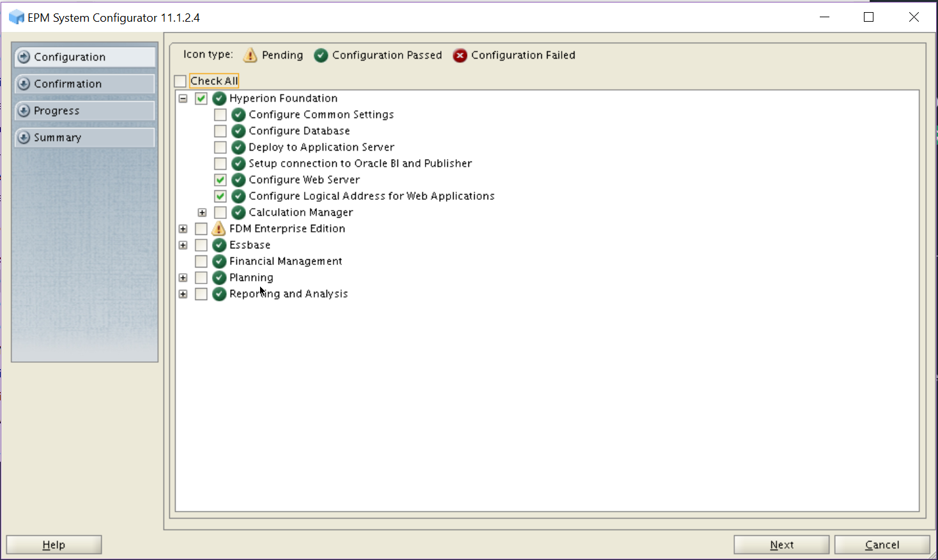Check the Planning checkbox
The height and width of the screenshot is (560, 938).
201,278
